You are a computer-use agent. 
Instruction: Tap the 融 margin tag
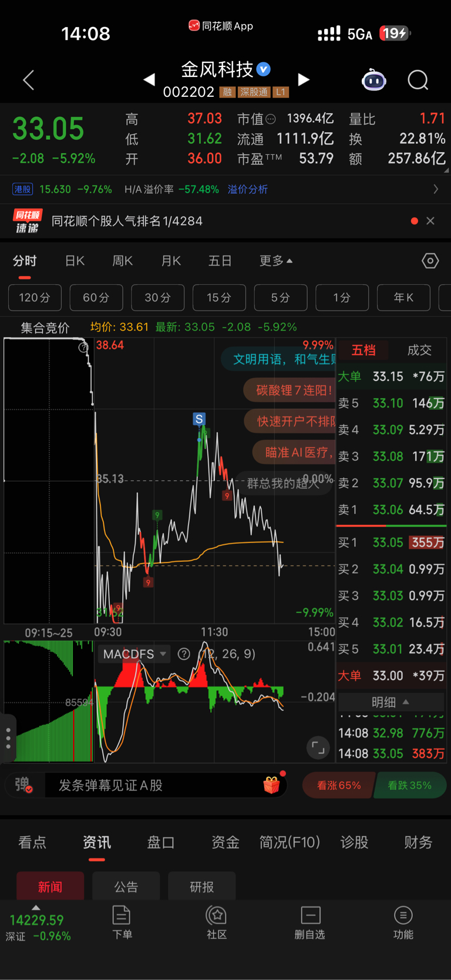(x=227, y=92)
